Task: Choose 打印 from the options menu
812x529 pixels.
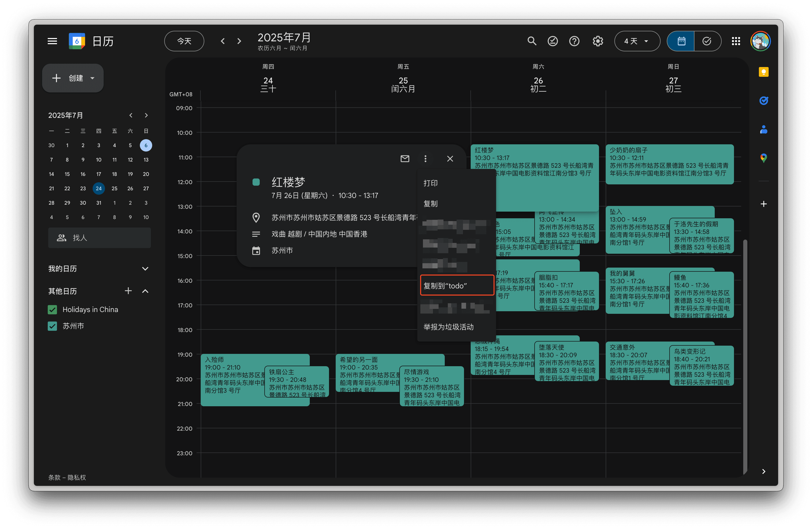Action: (x=431, y=183)
